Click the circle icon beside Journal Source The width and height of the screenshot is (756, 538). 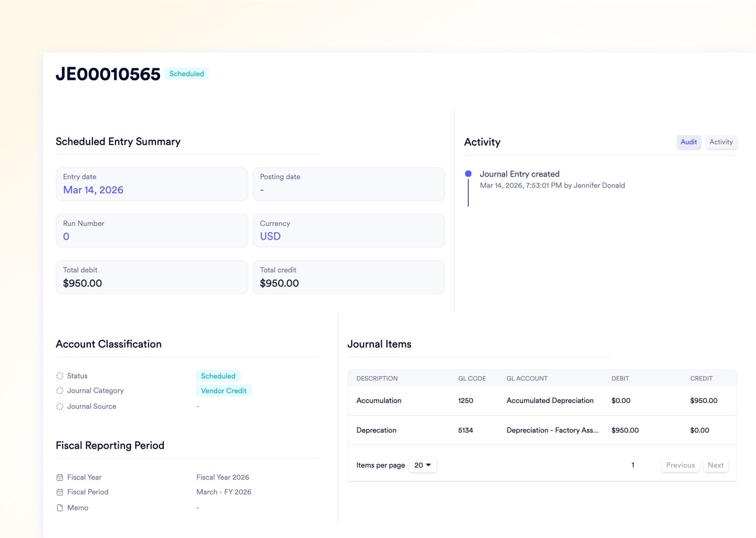tap(59, 406)
